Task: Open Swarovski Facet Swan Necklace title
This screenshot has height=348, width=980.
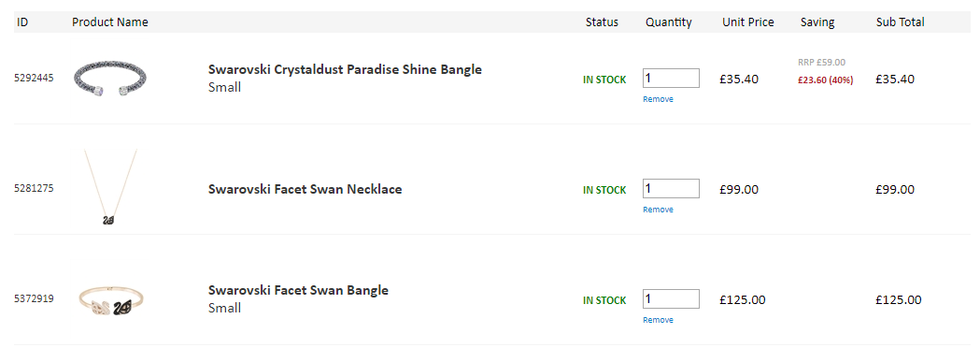Action: 305,189
